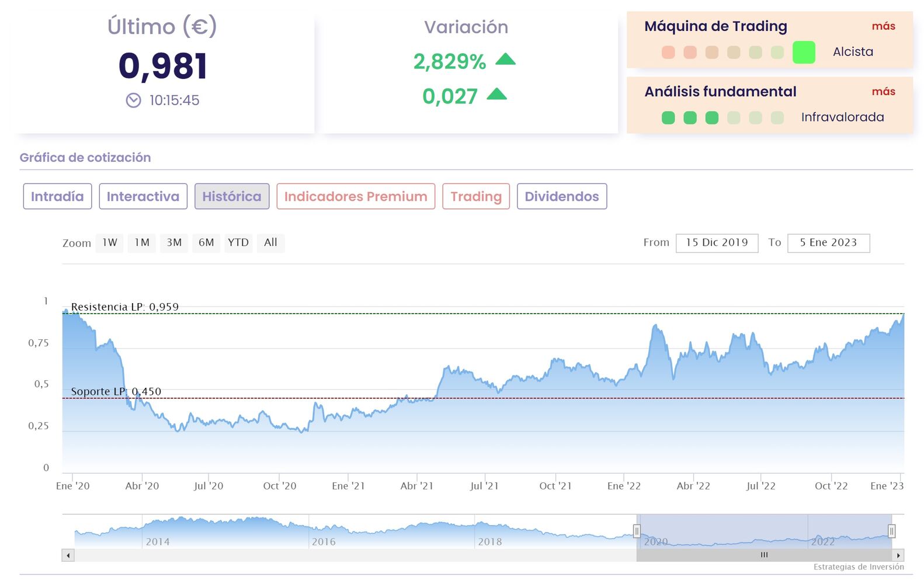Click the right range handle in the navigator
Screen dimensions: 924x584
tap(891, 531)
